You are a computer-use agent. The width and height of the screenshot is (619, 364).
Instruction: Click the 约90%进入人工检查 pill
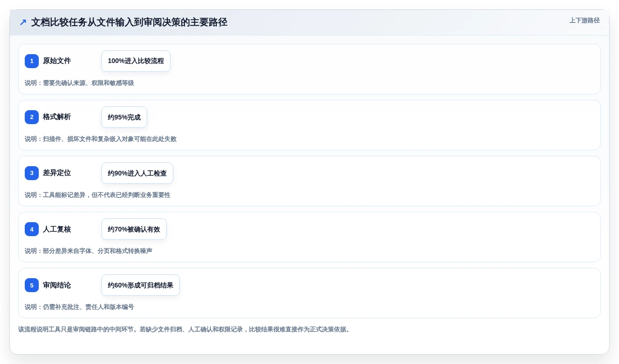tap(137, 173)
